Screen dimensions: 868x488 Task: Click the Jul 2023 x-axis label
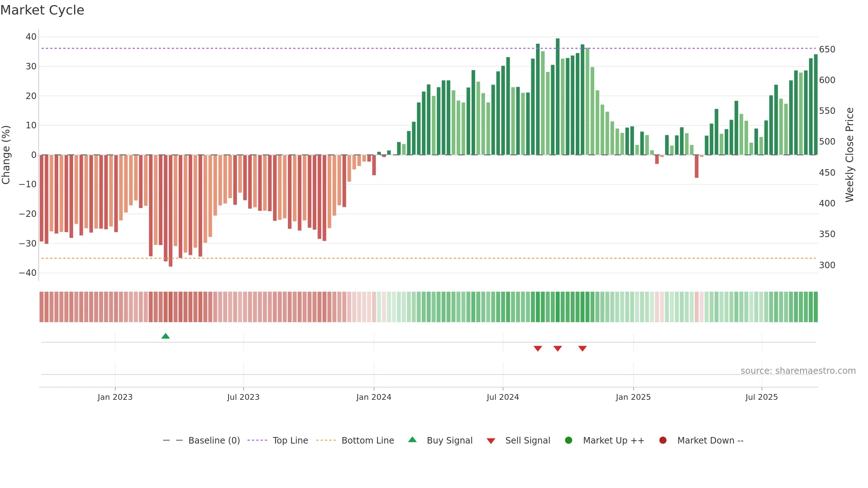243,397
